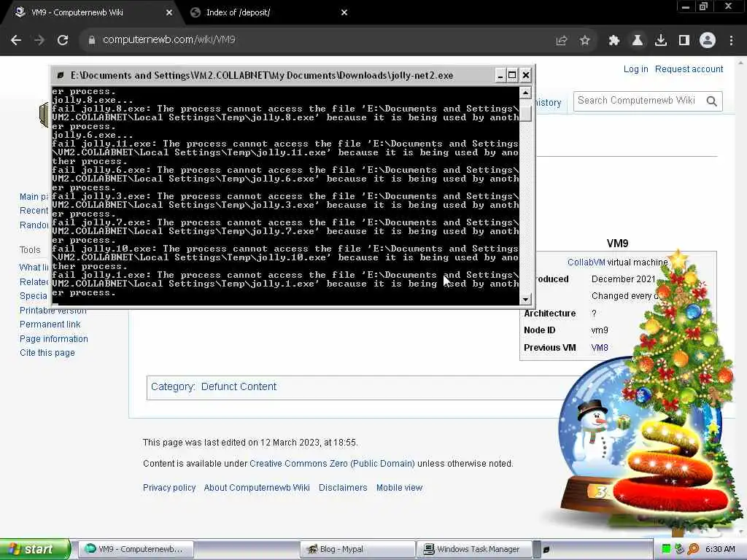Minimize the browser window
747x560 pixels.
[686, 7]
